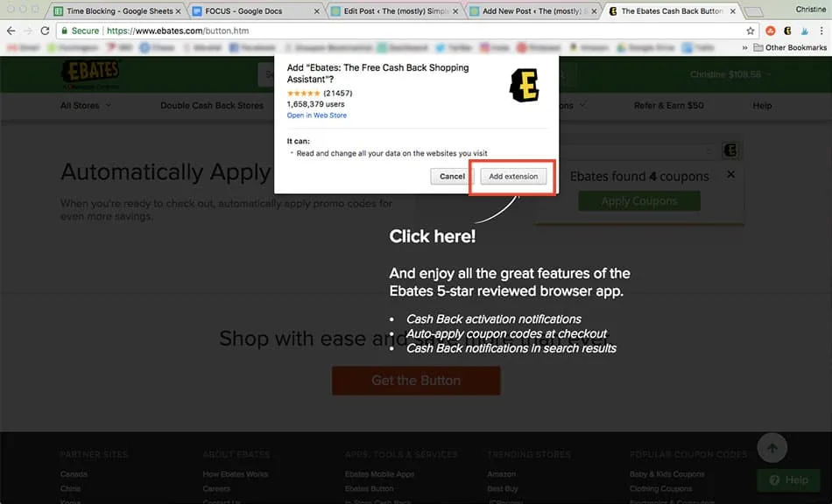832x504 pixels.
Task: Open the Ebates Mobile Apps footer link
Action: click(379, 474)
